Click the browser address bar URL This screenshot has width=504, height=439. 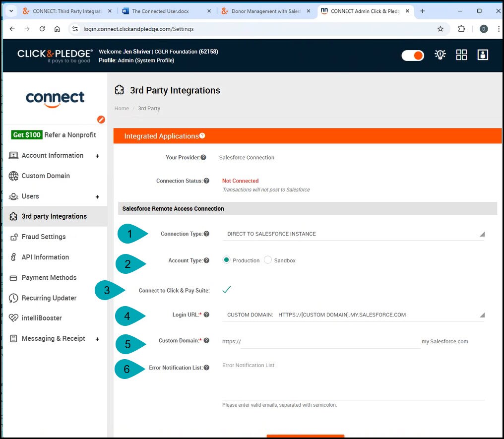click(x=138, y=29)
